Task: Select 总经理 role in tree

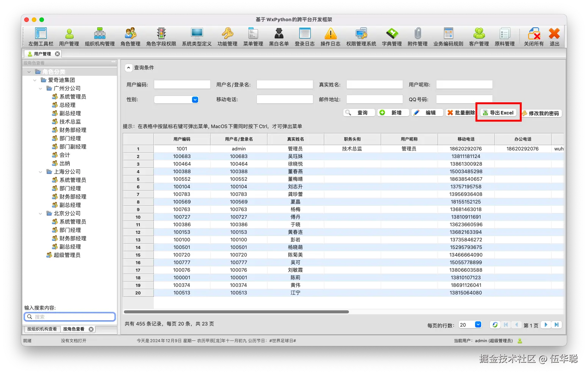Action: tap(67, 105)
